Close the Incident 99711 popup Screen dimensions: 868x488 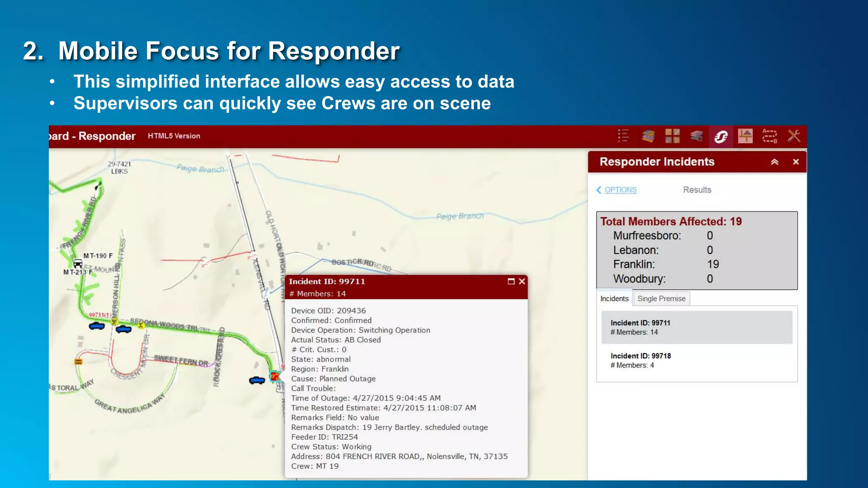pyautogui.click(x=522, y=281)
